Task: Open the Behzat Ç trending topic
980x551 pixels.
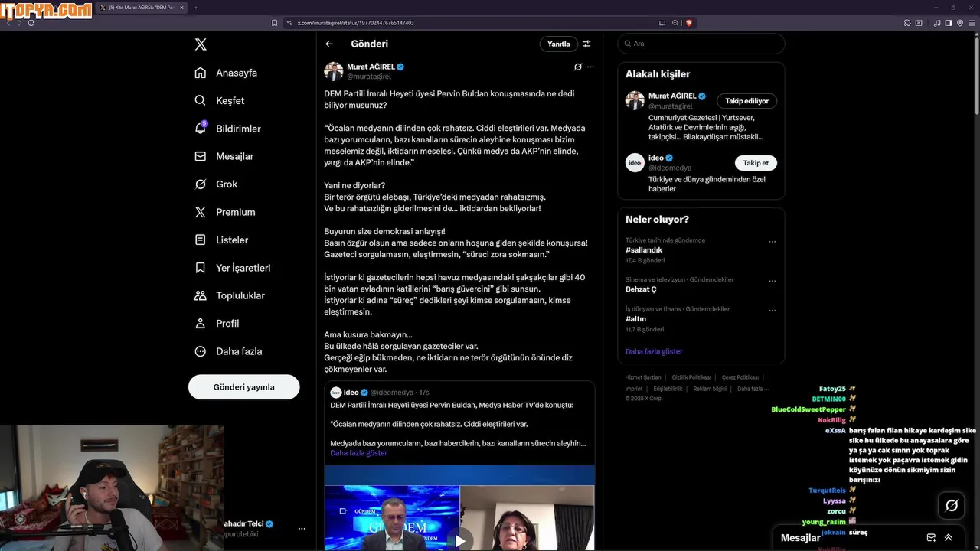Action: pyautogui.click(x=641, y=289)
